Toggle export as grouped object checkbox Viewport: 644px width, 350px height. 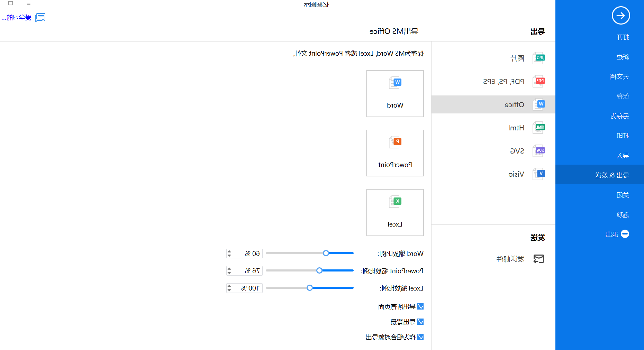pos(420,337)
